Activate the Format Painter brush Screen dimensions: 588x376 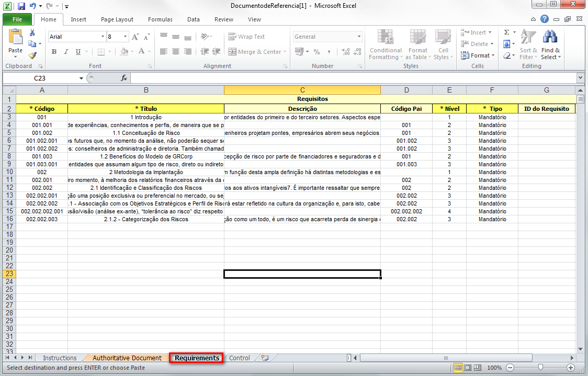pyautogui.click(x=32, y=55)
